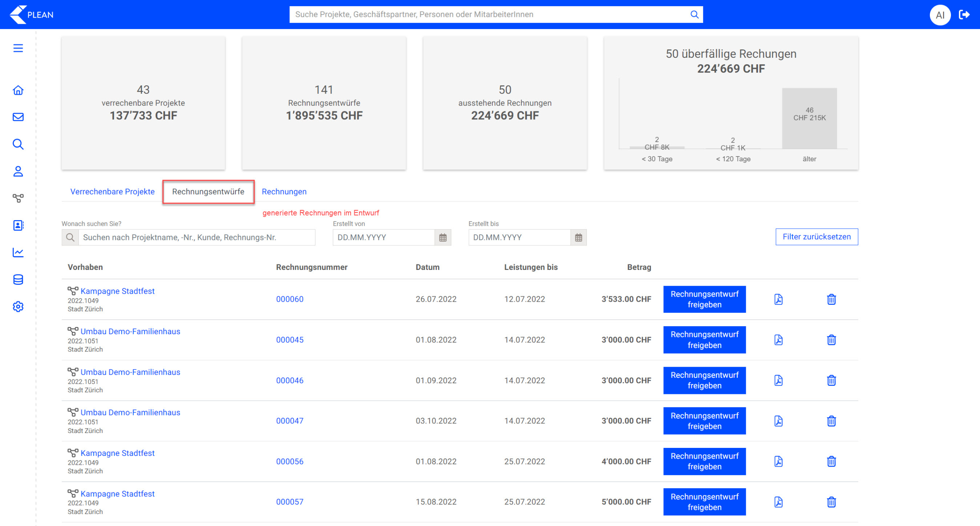The image size is (980, 526).
Task: Focus the project name search field
Action: click(x=196, y=237)
